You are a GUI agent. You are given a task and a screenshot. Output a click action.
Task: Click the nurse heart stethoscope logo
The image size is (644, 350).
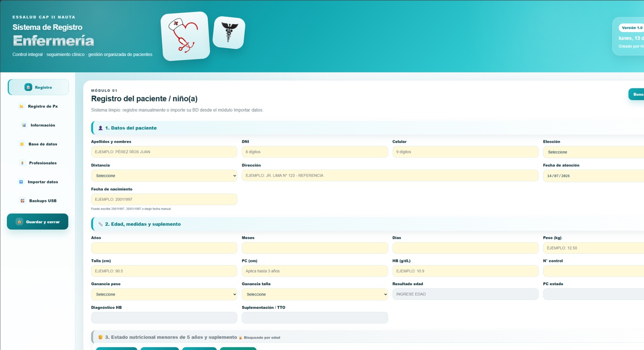[x=185, y=36]
